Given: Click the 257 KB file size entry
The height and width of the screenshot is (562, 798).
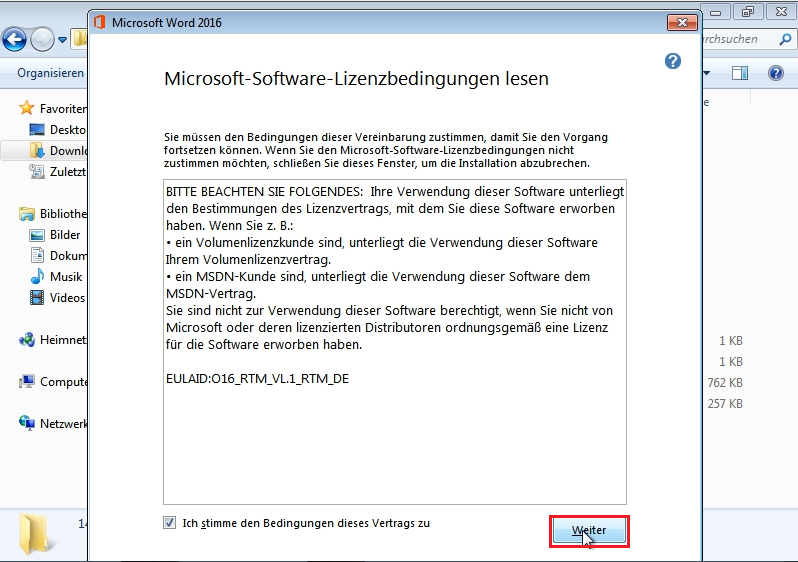Looking at the screenshot, I should pyautogui.click(x=725, y=403).
